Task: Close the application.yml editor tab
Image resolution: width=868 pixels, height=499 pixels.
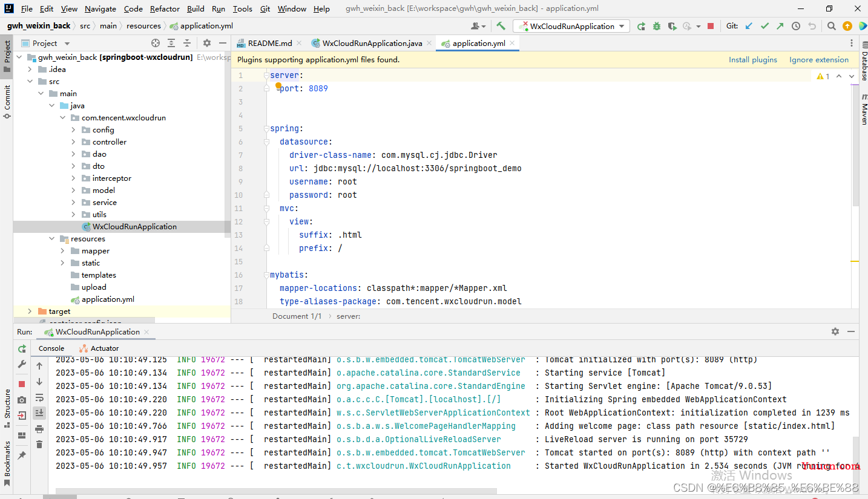Action: 512,43
